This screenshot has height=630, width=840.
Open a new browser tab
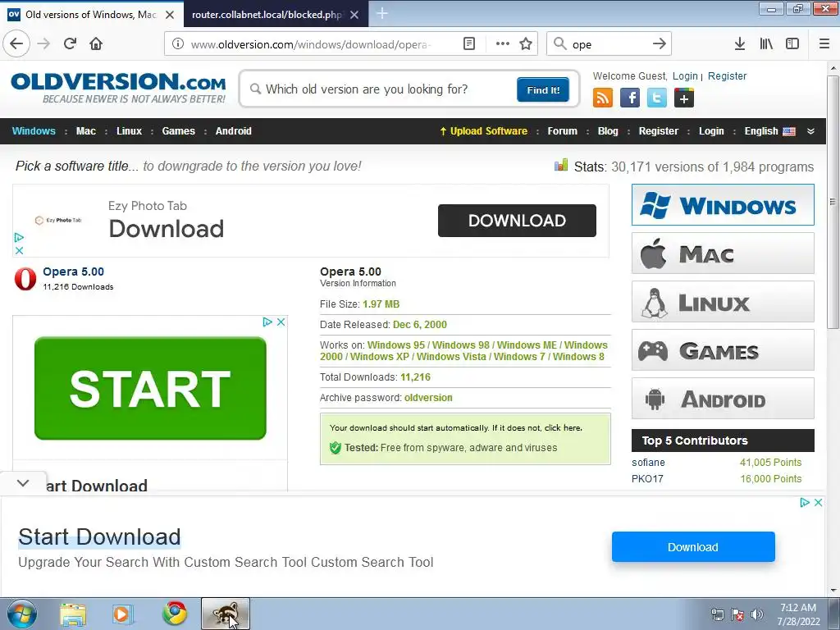382,14
